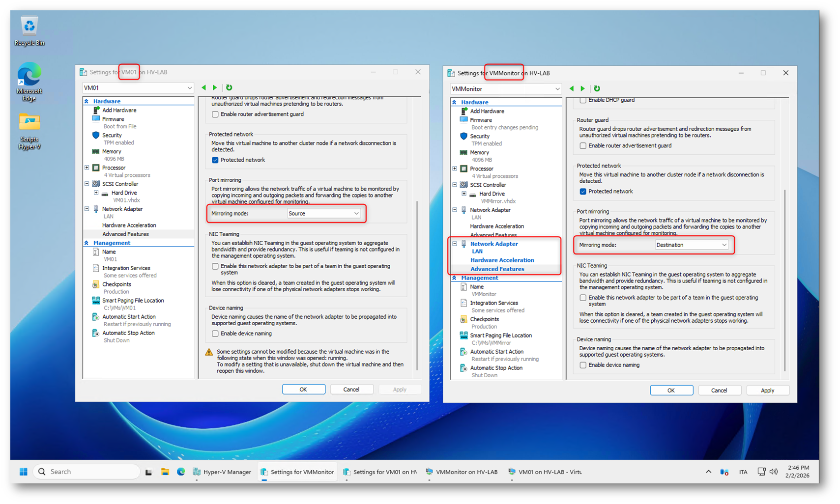Click Cancel in VMMonitor settings window
Viewport: 840px width, 504px height.
(719, 390)
